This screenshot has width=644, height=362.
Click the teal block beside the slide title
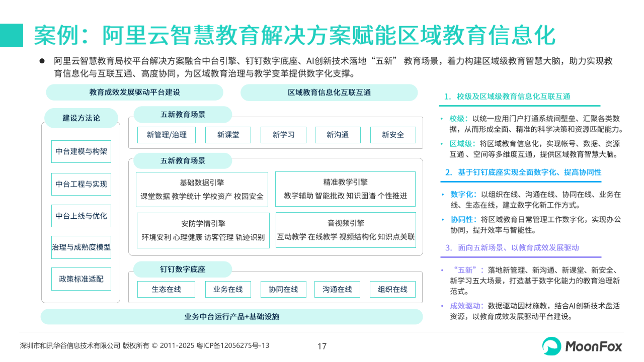point(12,35)
